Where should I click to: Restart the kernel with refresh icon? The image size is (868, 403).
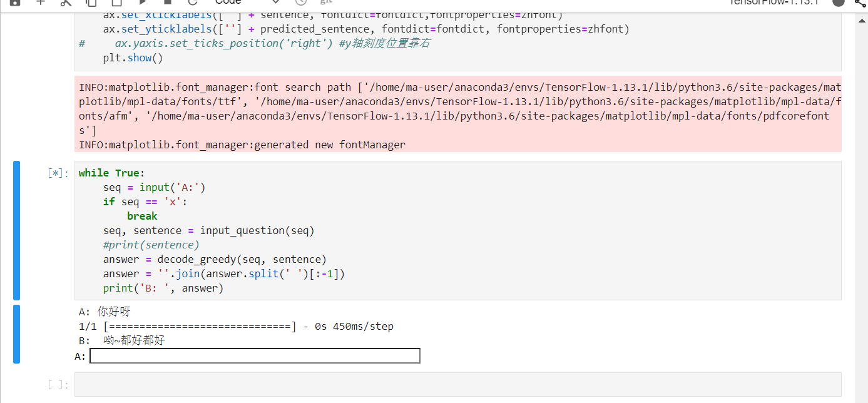tap(192, 2)
